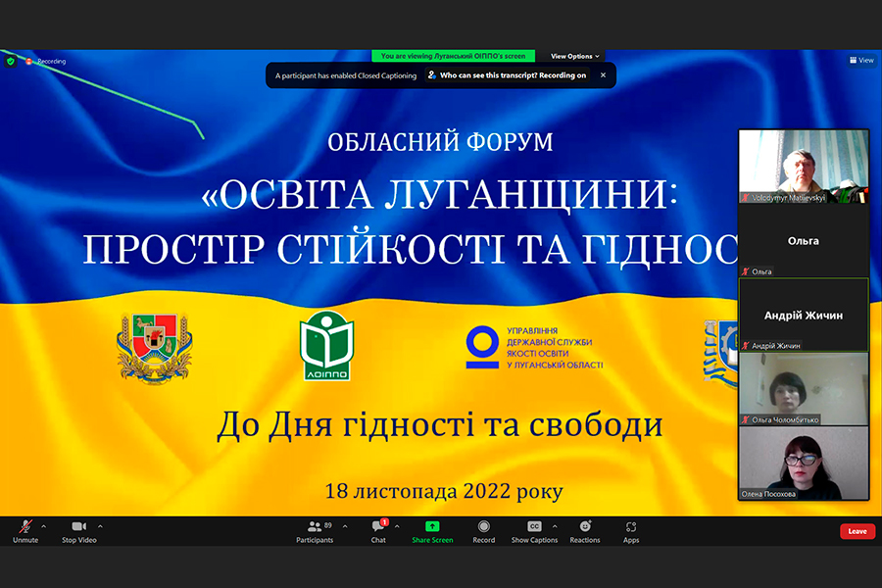Screen dimensions: 882x588
Task: Select the Андрій Жичин participant tile
Action: click(x=804, y=316)
